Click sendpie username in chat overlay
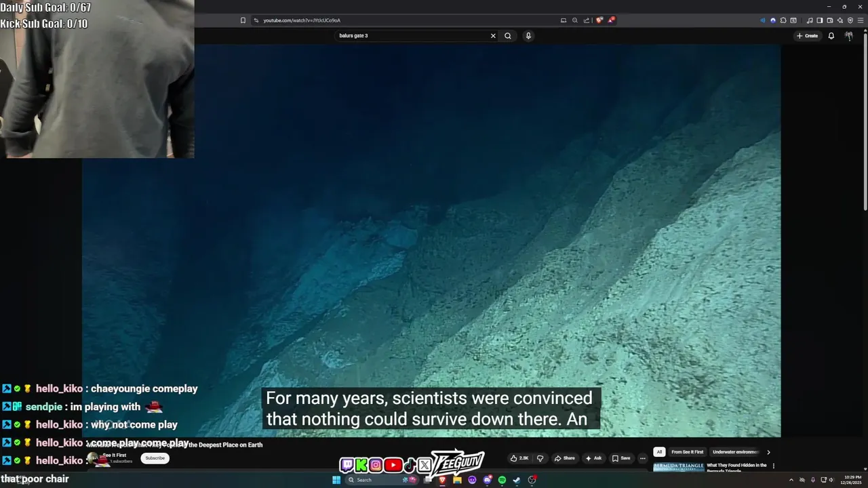Image resolution: width=868 pixels, height=488 pixels. coord(44,407)
